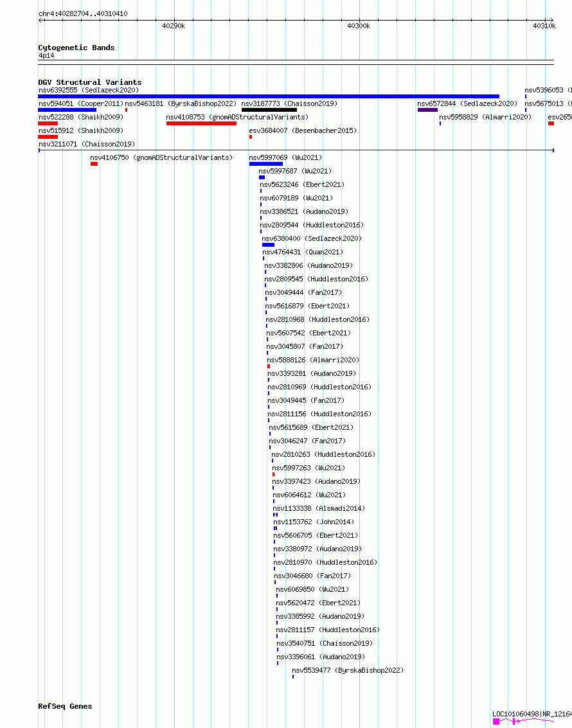
Task: Click nsv5607542 (Ebert2021) label
Action: click(308, 332)
